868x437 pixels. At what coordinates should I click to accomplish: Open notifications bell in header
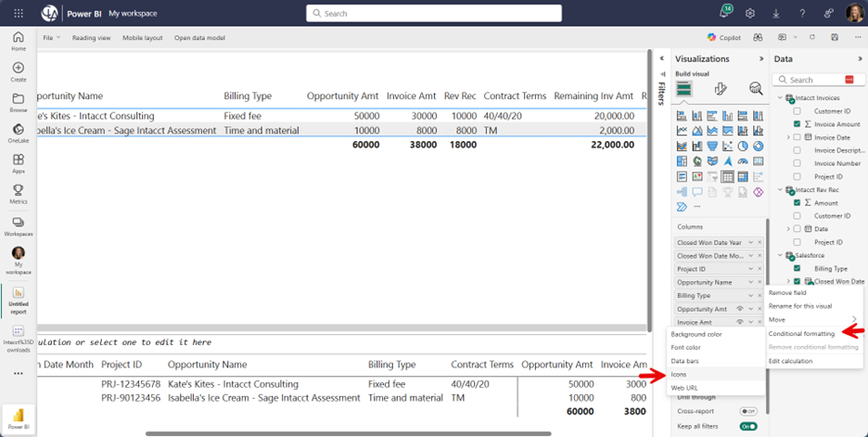(724, 13)
